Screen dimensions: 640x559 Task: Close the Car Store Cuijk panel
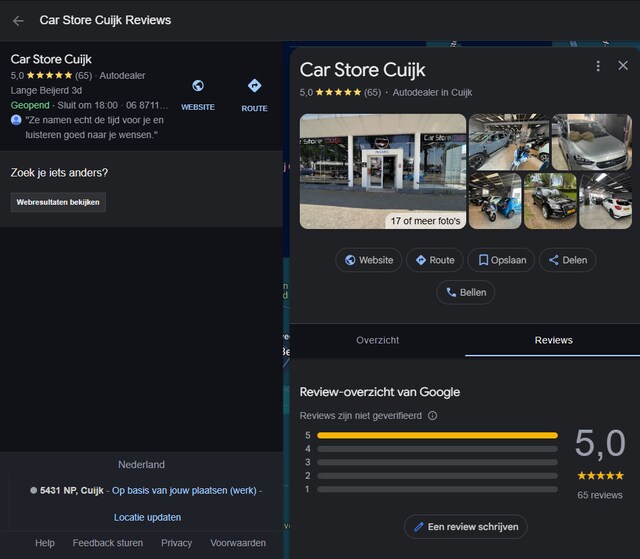pos(623,66)
